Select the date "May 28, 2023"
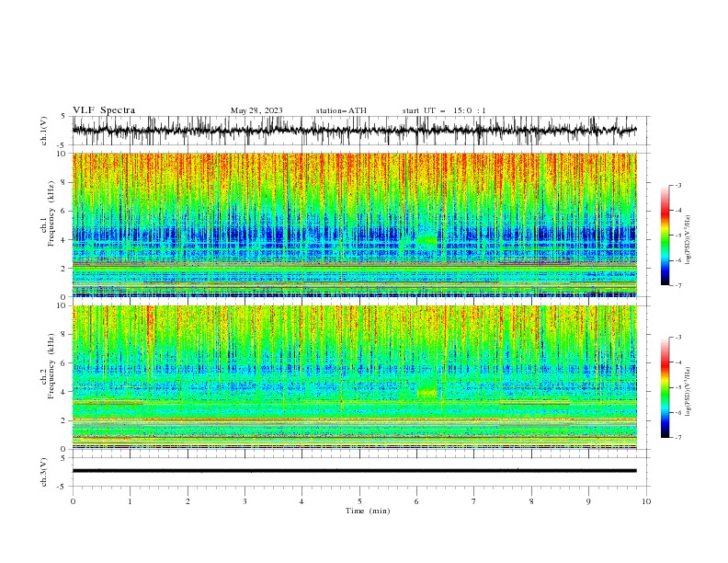The width and height of the screenshot is (728, 563). pyautogui.click(x=256, y=110)
